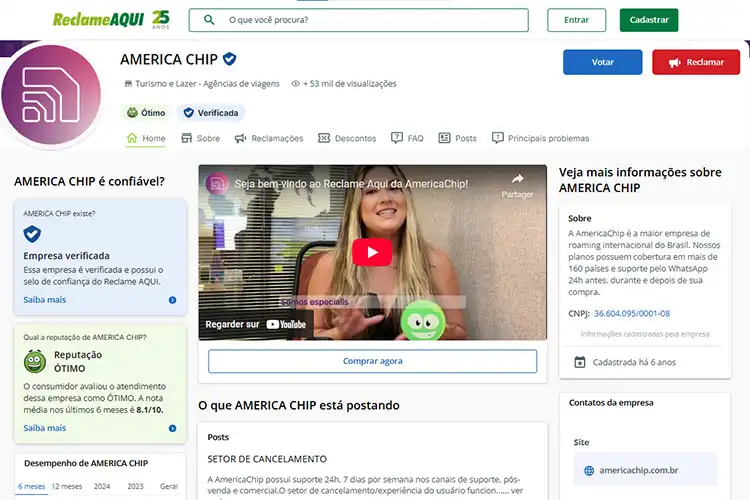Open the Posts tab

tap(457, 138)
